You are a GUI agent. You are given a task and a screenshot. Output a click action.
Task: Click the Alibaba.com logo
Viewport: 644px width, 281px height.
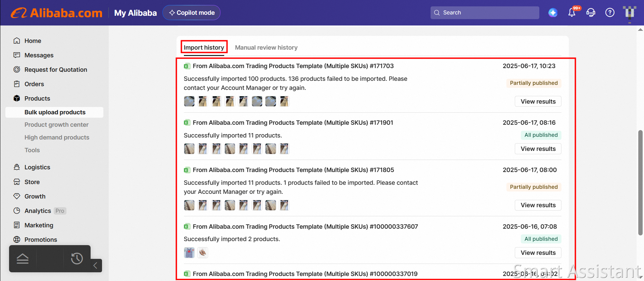(56, 13)
